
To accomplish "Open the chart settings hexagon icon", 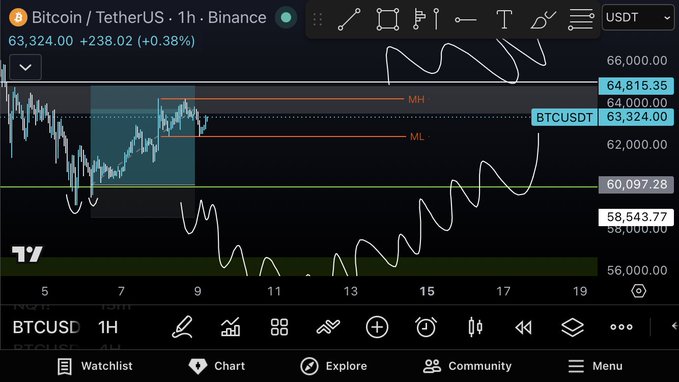I will [638, 291].
